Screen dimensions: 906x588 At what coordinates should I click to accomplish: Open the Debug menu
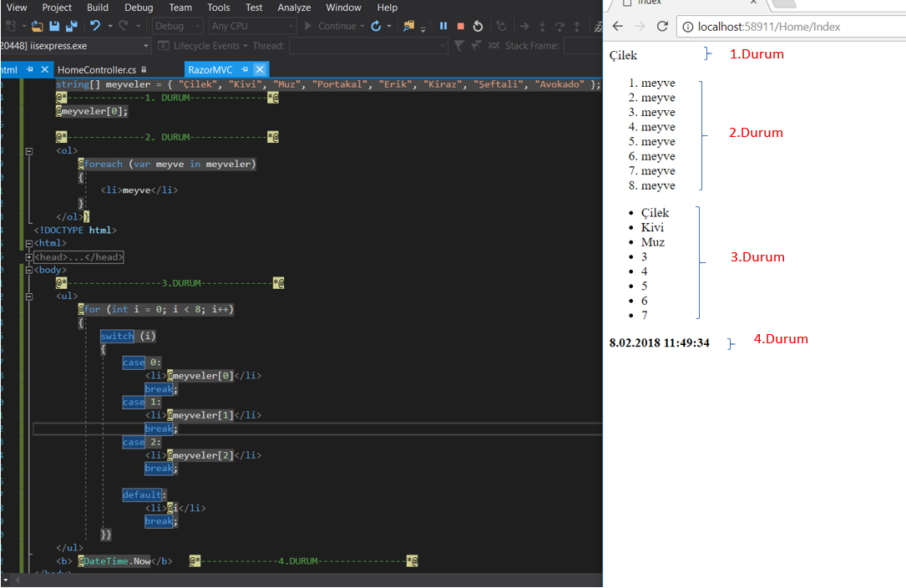click(139, 8)
